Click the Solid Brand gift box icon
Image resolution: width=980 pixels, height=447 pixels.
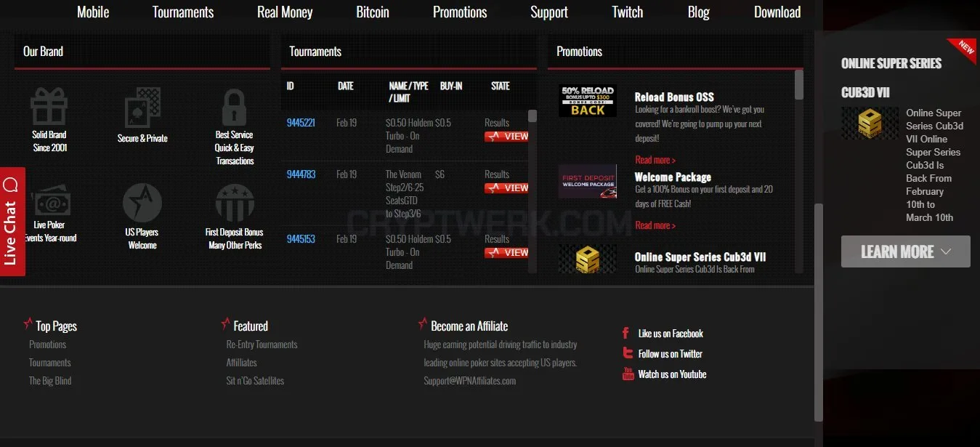49,107
